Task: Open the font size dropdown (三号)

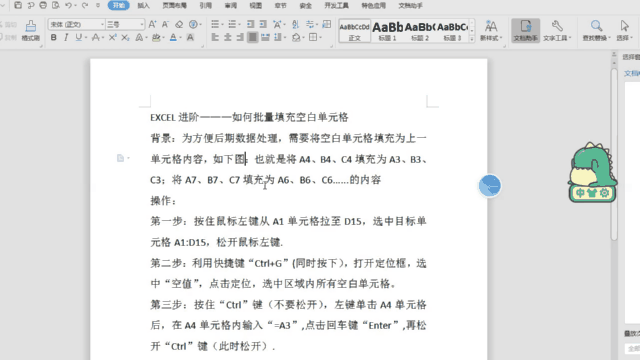Action: coord(141,24)
